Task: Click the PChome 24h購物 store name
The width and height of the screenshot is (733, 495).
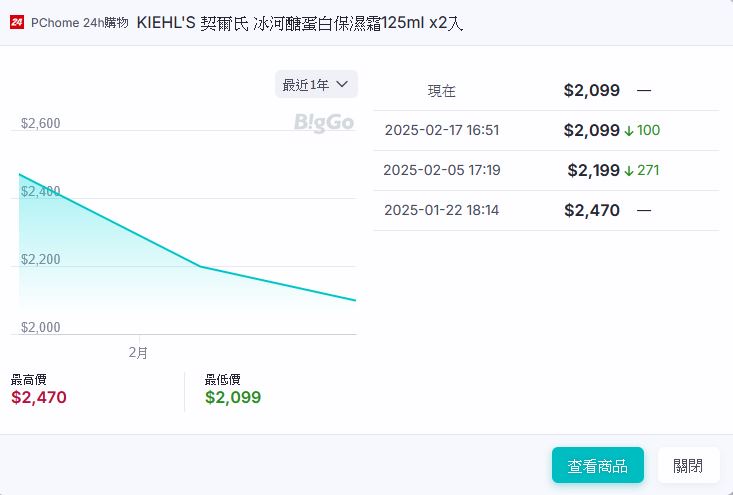Action: click(80, 22)
